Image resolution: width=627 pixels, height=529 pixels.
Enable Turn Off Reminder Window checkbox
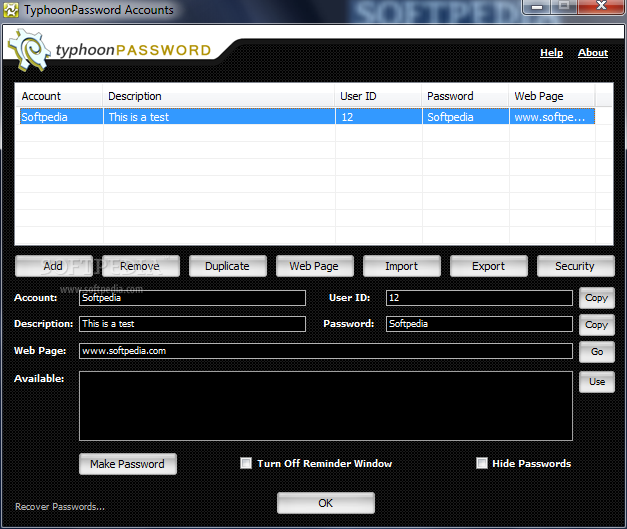point(246,463)
